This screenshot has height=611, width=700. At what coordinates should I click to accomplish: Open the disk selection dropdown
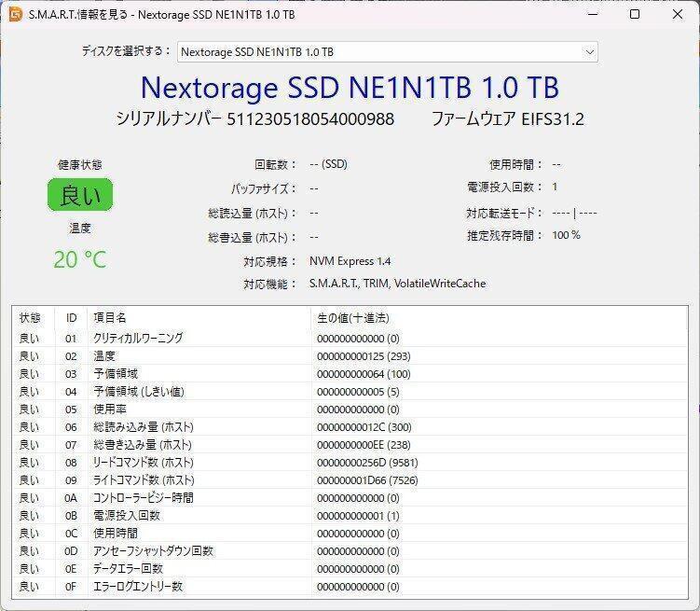tap(388, 52)
